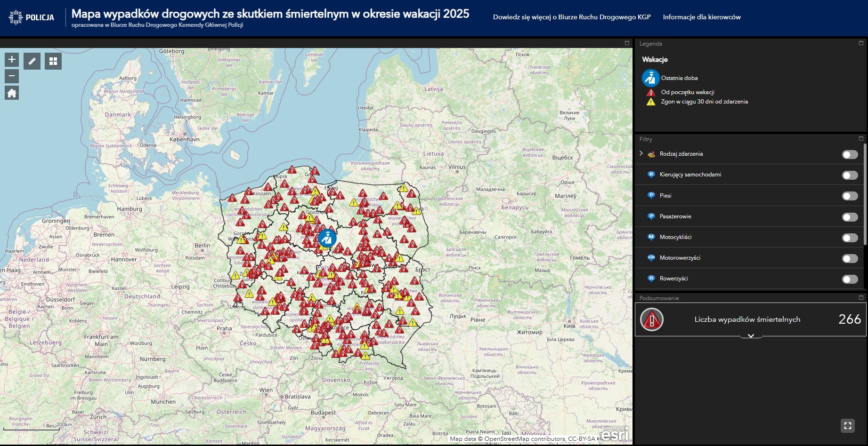Open Informacje dla kierowców
868x446 pixels.
click(701, 17)
